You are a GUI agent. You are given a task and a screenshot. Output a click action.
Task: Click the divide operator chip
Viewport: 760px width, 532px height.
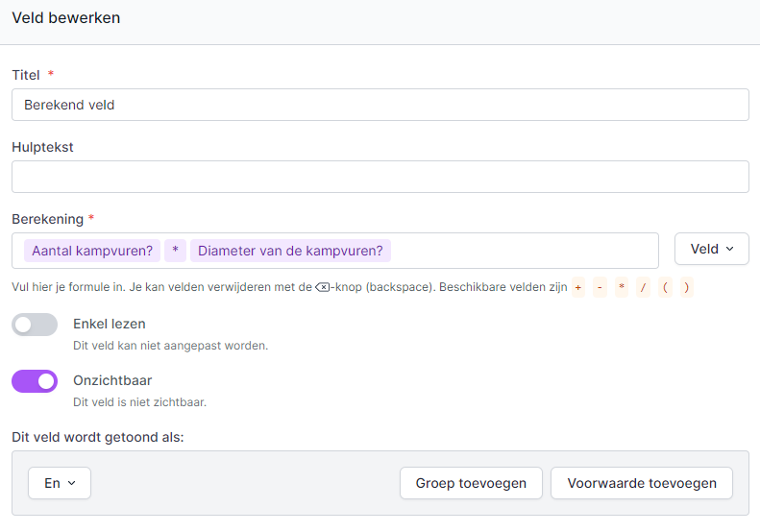(643, 287)
